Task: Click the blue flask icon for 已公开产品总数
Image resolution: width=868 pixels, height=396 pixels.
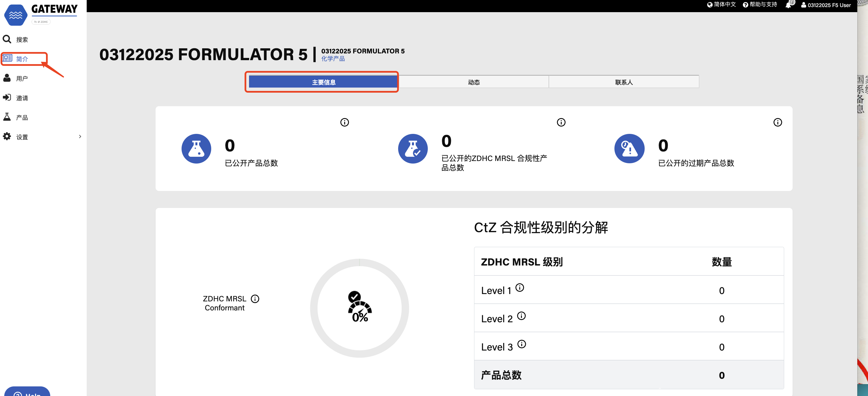Action: click(197, 149)
